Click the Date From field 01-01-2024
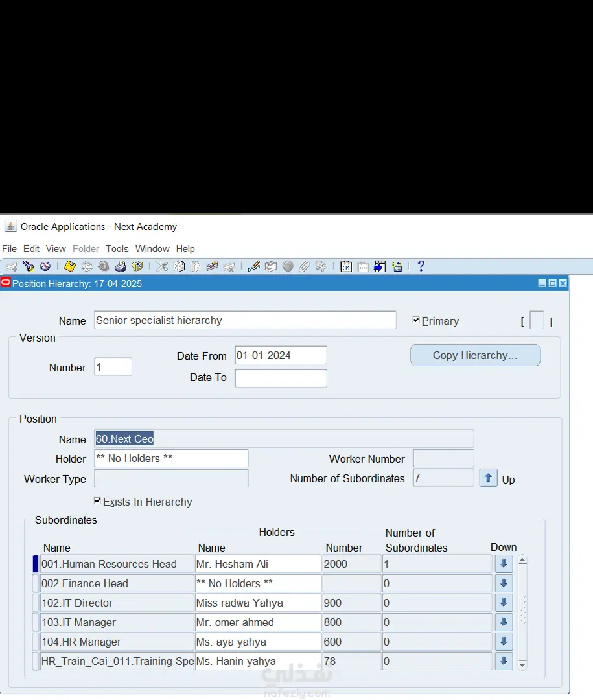 pyautogui.click(x=281, y=355)
